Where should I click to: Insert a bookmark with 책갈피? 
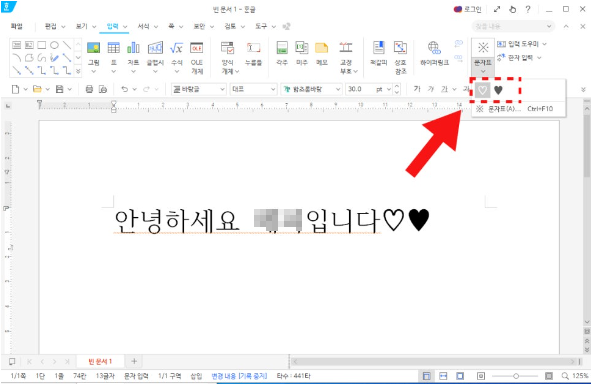[379, 48]
